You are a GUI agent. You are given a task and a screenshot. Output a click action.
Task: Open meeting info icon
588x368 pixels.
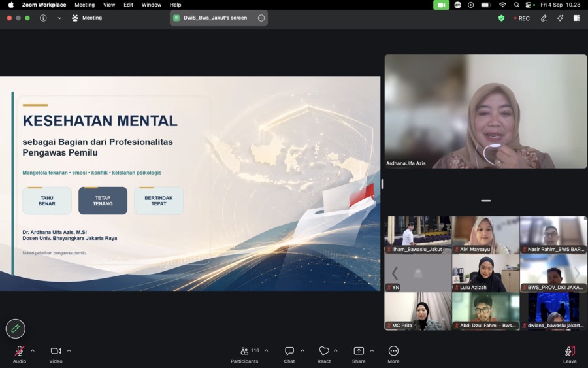(x=43, y=18)
